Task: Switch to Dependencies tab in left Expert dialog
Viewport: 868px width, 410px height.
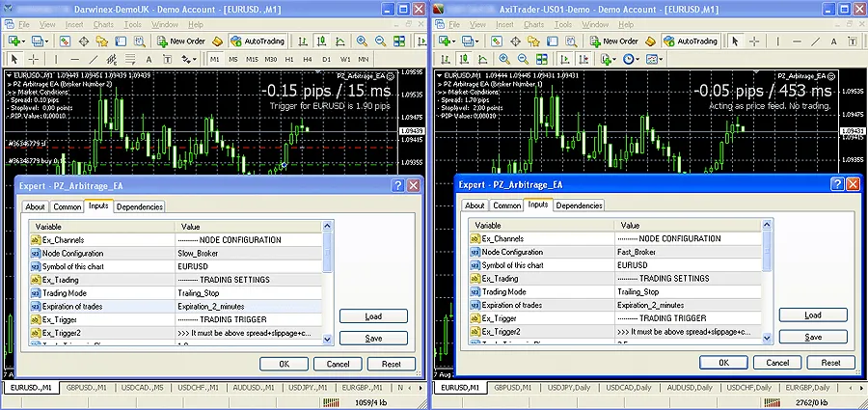Action: 140,206
